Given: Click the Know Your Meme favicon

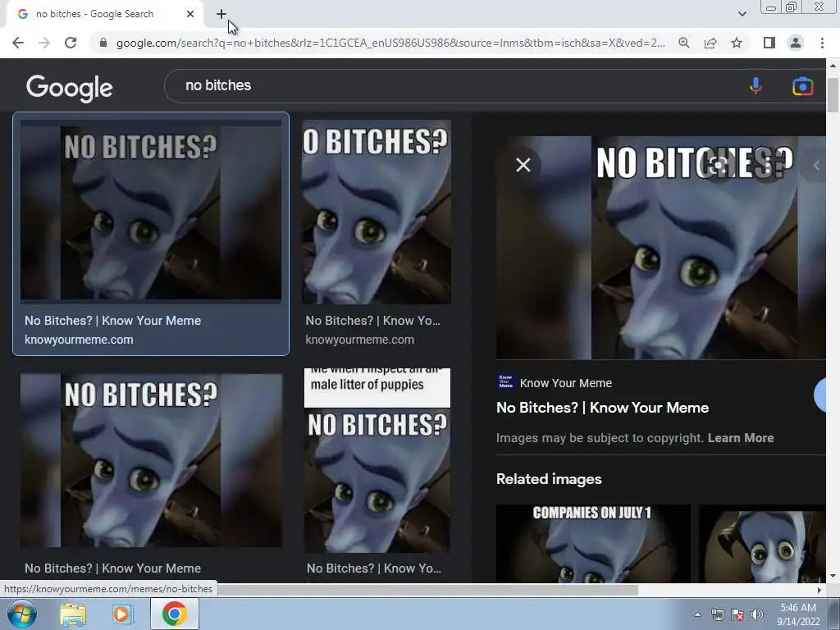Looking at the screenshot, I should [x=505, y=382].
